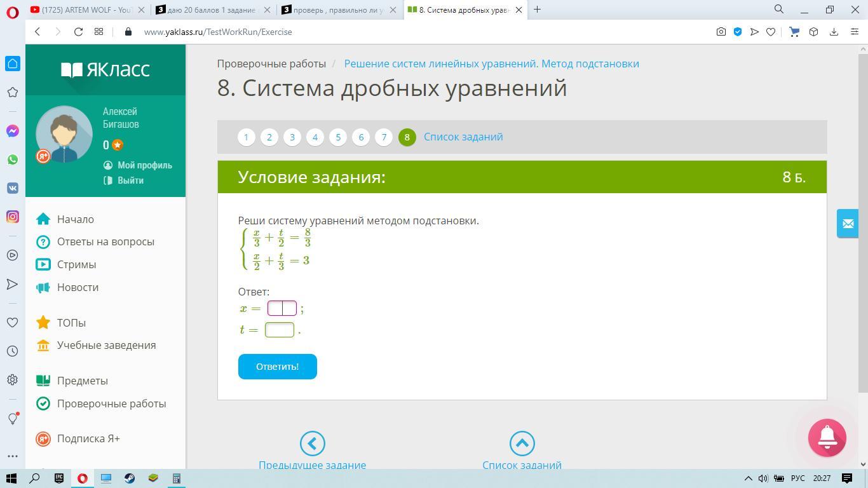Open the user avatar picture

[x=64, y=135]
